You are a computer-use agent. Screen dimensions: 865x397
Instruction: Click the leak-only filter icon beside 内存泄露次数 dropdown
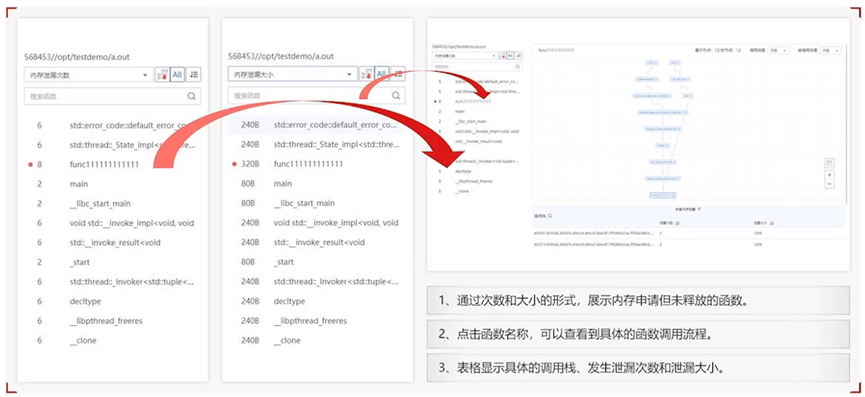[162, 74]
